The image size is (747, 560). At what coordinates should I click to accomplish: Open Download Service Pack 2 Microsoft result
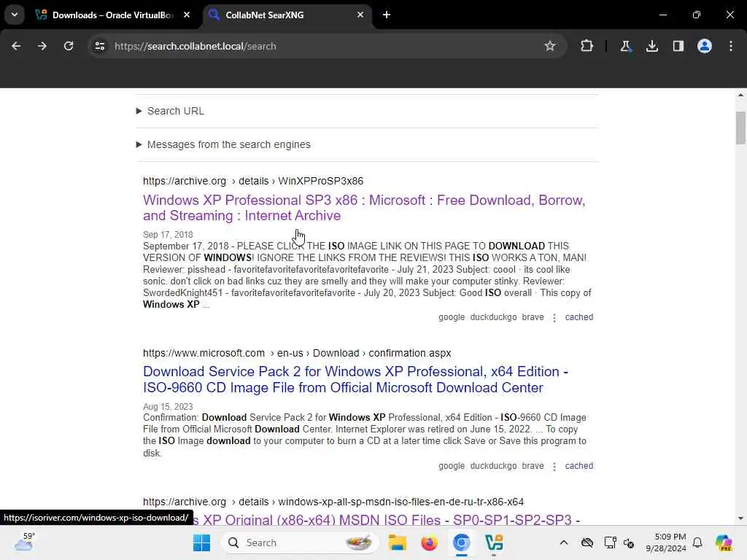pos(355,379)
